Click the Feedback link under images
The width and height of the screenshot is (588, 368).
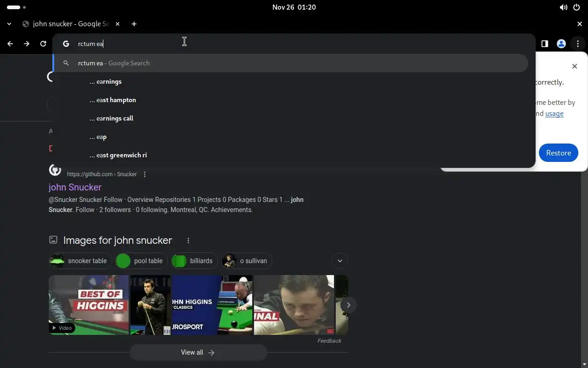(x=329, y=341)
